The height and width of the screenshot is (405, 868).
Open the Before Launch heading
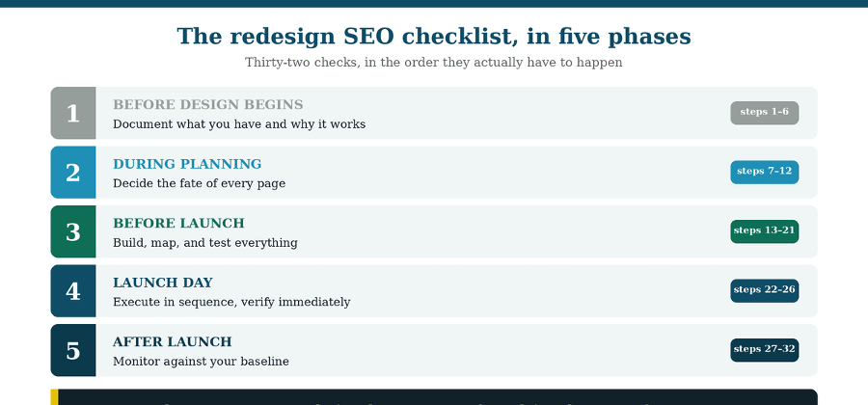178,223
